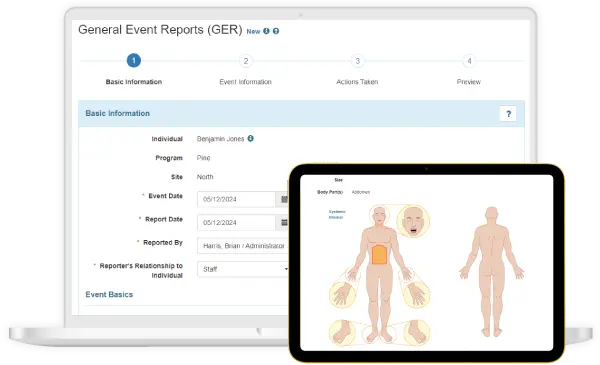Click the Actions Taken step label
This screenshot has height=365, width=600.
pos(357,82)
